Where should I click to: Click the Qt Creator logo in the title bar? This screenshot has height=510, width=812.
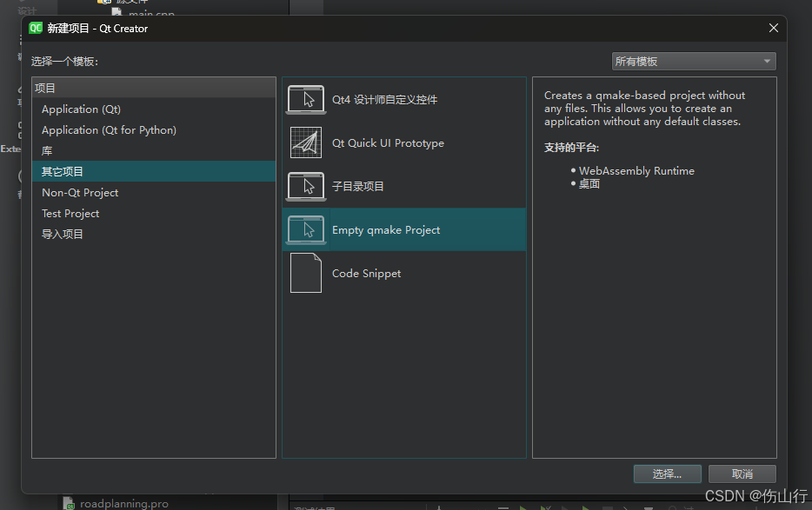tap(36, 28)
